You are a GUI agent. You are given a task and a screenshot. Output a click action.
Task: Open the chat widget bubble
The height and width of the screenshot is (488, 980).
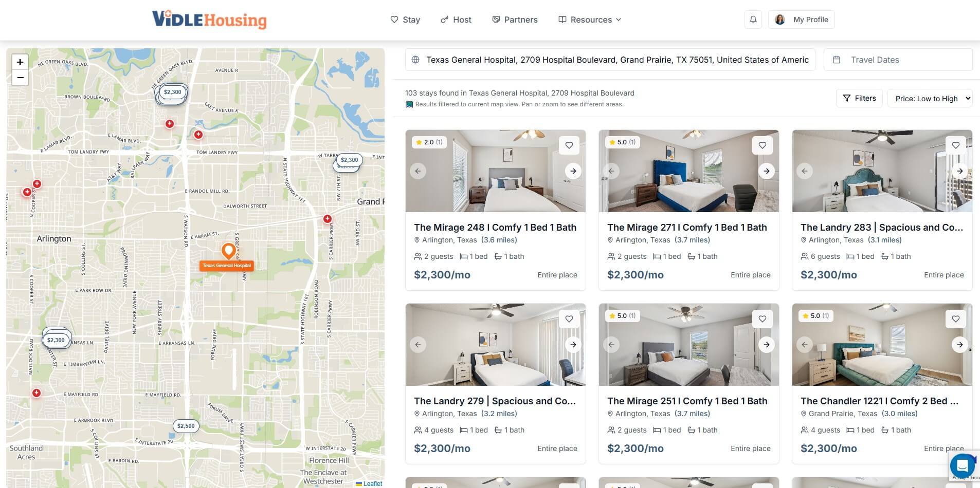pos(962,465)
